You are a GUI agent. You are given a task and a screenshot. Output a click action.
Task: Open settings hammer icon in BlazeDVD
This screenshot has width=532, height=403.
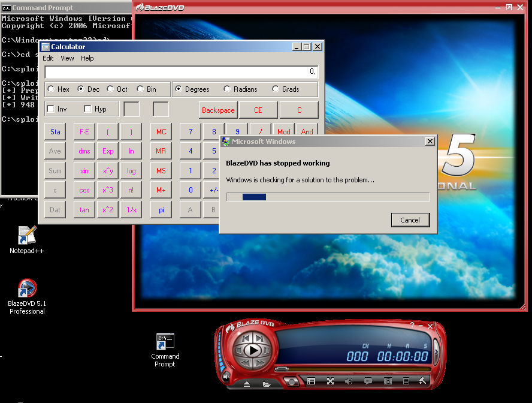422,381
